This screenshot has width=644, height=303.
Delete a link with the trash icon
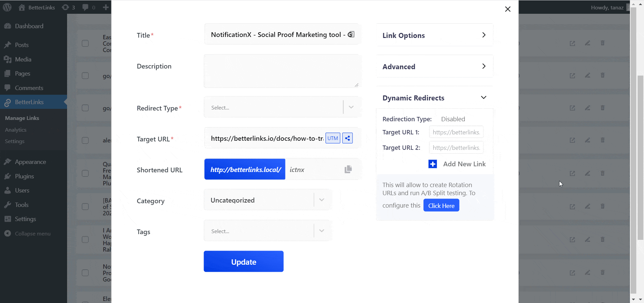point(602,43)
